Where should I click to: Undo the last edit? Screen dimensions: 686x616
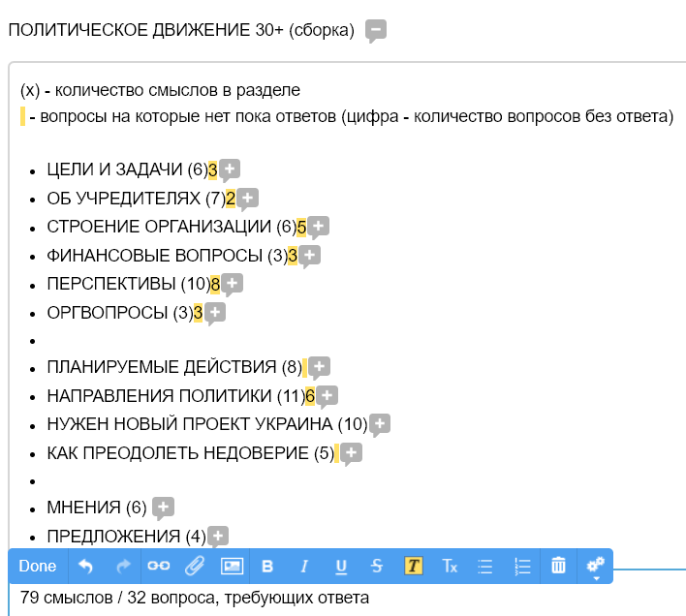[x=86, y=567]
